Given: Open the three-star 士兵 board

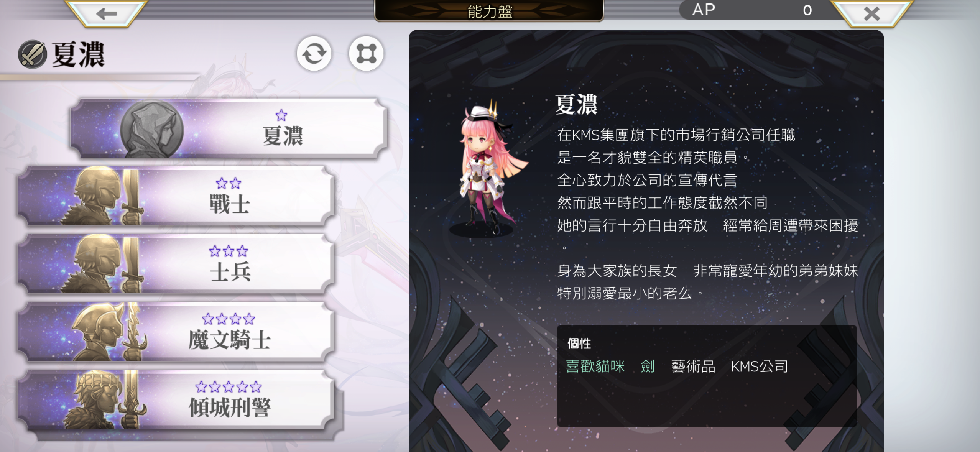Looking at the screenshot, I should click(x=176, y=264).
